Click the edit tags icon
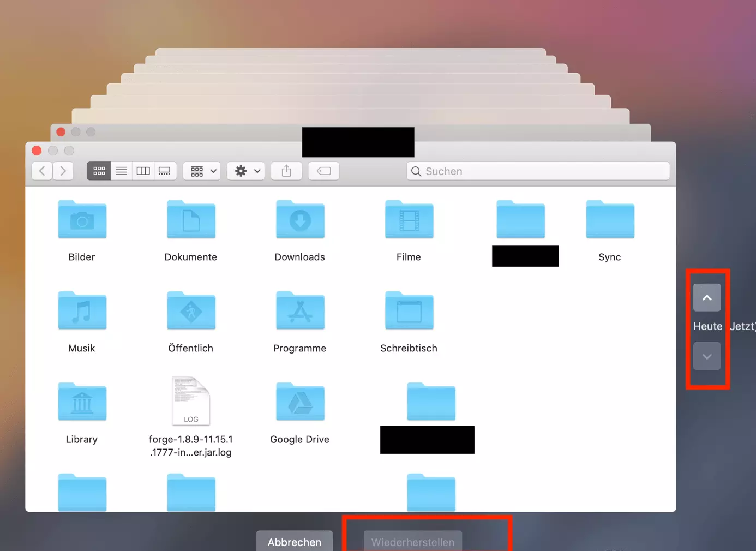 pos(323,171)
